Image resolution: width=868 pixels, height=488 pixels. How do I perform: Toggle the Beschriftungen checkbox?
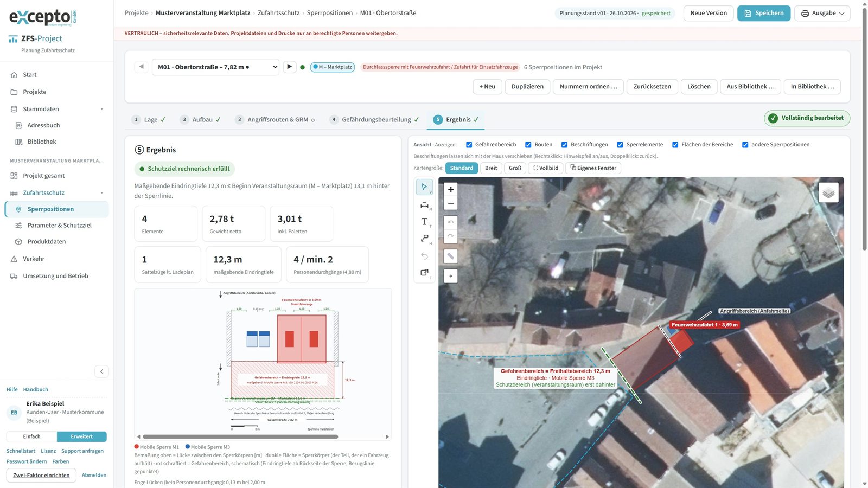pyautogui.click(x=564, y=145)
